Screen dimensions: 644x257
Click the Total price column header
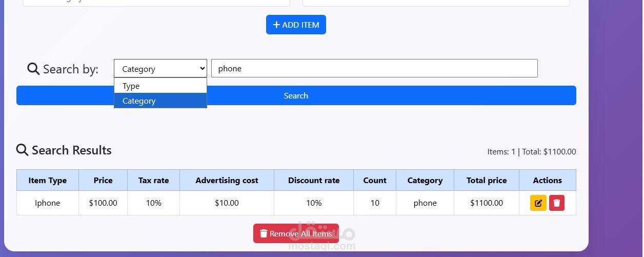tap(487, 180)
